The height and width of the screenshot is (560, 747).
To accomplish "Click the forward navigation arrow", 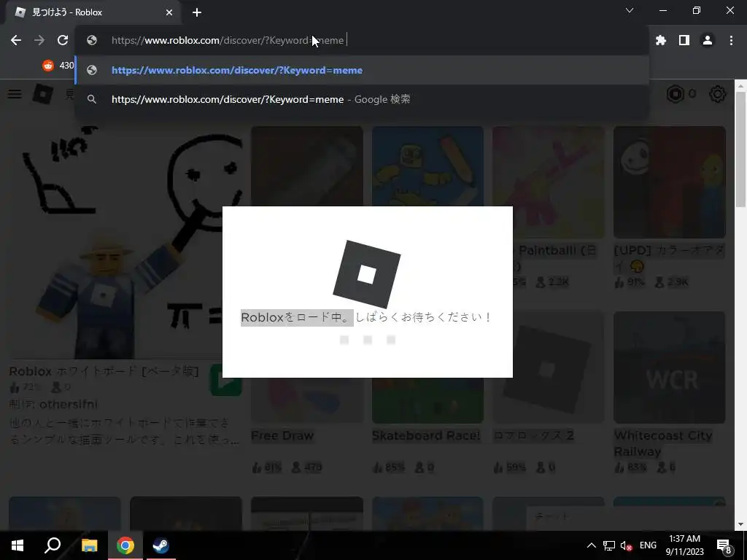I will click(39, 41).
